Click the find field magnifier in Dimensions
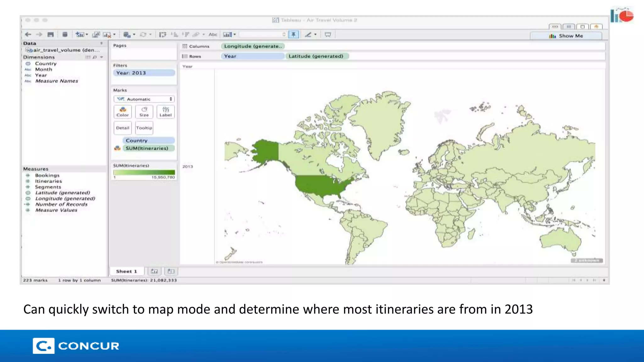Image resolution: width=644 pixels, height=362 pixels. (95, 57)
